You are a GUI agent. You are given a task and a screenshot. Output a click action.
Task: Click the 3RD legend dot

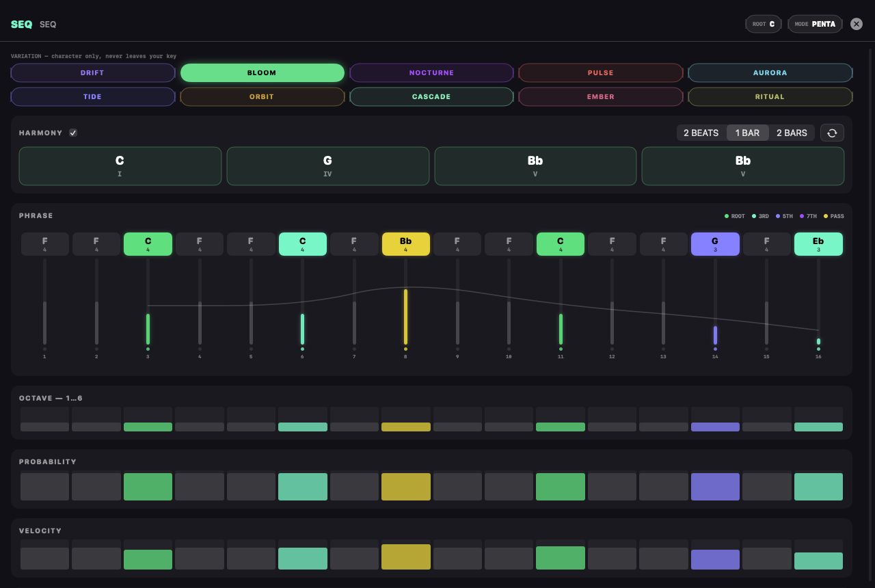click(754, 216)
